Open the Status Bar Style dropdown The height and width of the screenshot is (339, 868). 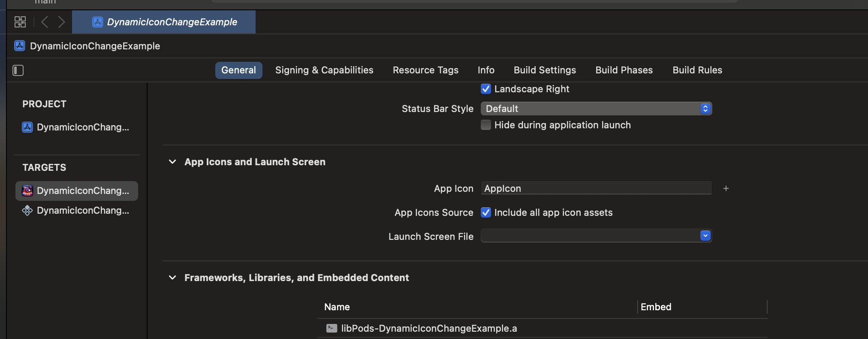coord(596,109)
